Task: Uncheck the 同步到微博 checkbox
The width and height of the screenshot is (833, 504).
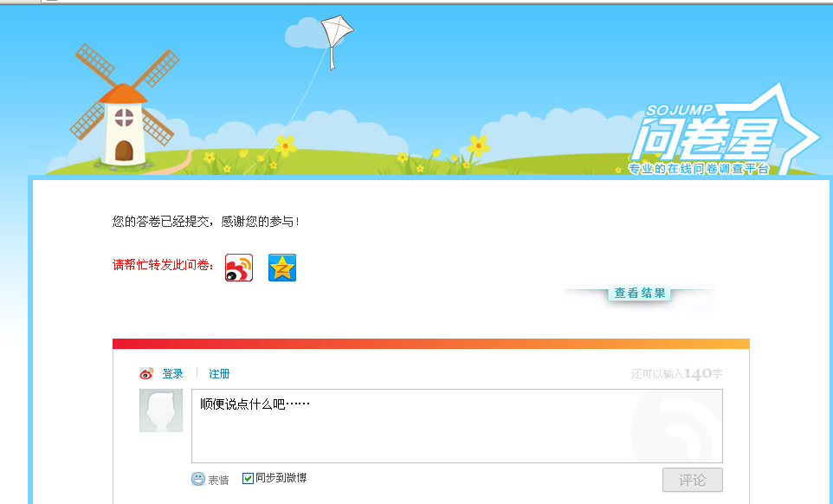Action: 248,479
